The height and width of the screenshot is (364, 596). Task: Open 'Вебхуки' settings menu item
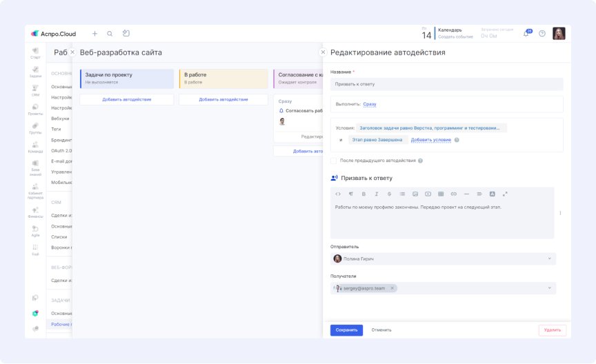[60, 119]
